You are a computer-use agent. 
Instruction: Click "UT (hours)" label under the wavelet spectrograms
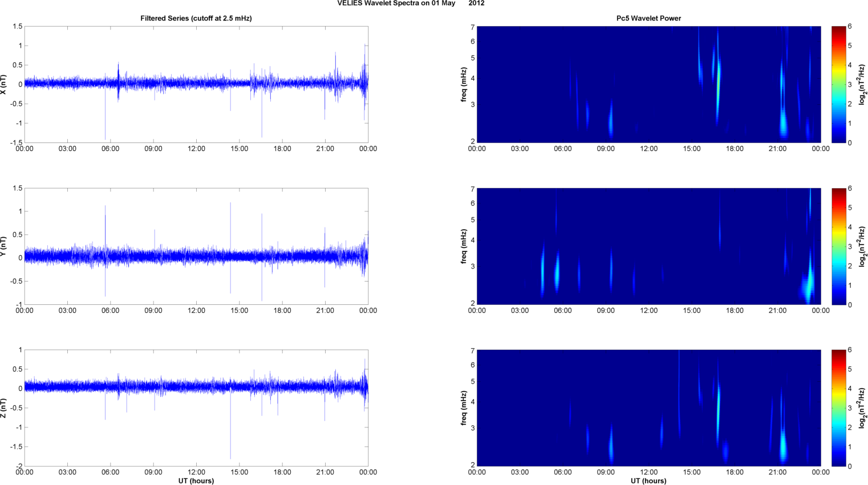coord(648,481)
